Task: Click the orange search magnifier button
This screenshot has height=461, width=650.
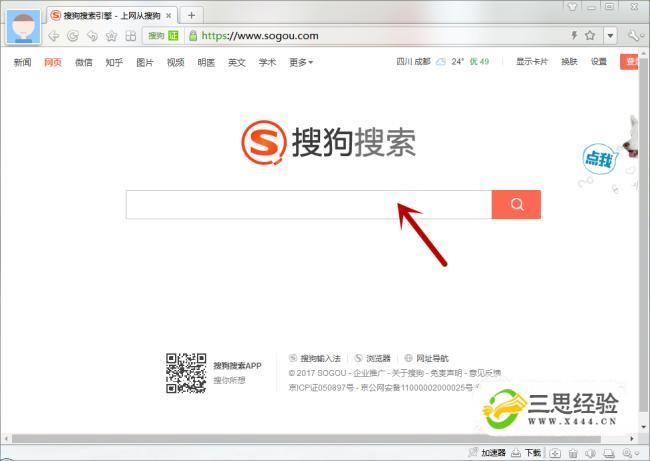Action: click(x=516, y=204)
